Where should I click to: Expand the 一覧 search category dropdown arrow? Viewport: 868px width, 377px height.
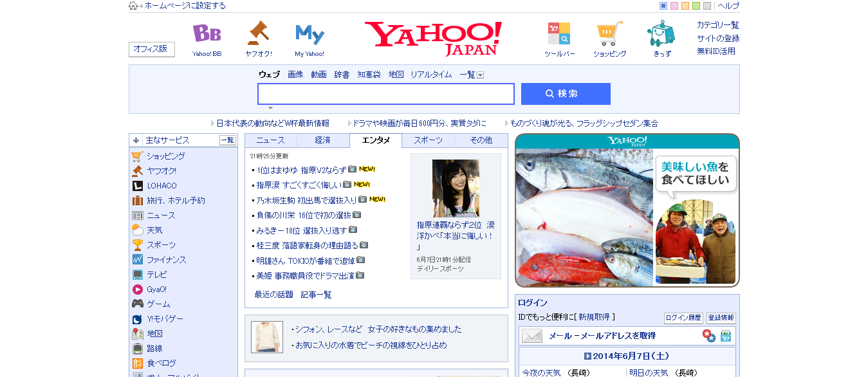[480, 75]
